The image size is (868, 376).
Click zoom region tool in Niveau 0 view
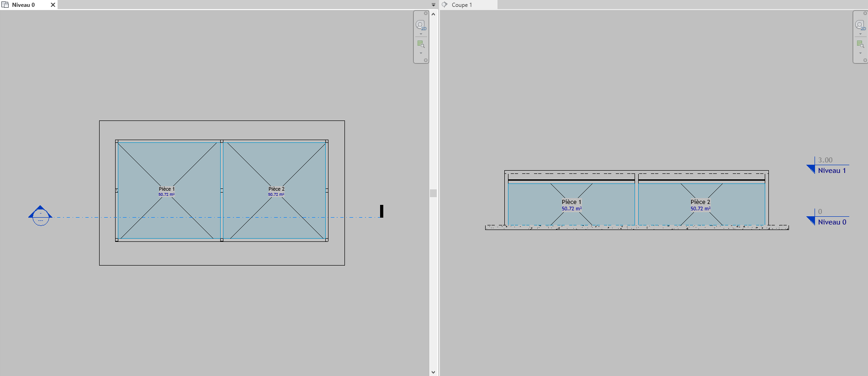click(421, 44)
